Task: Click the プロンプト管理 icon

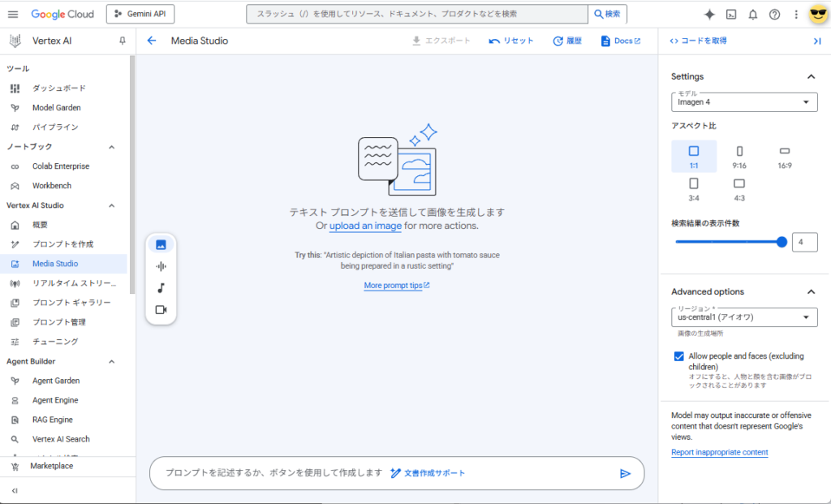Action: [x=15, y=322]
